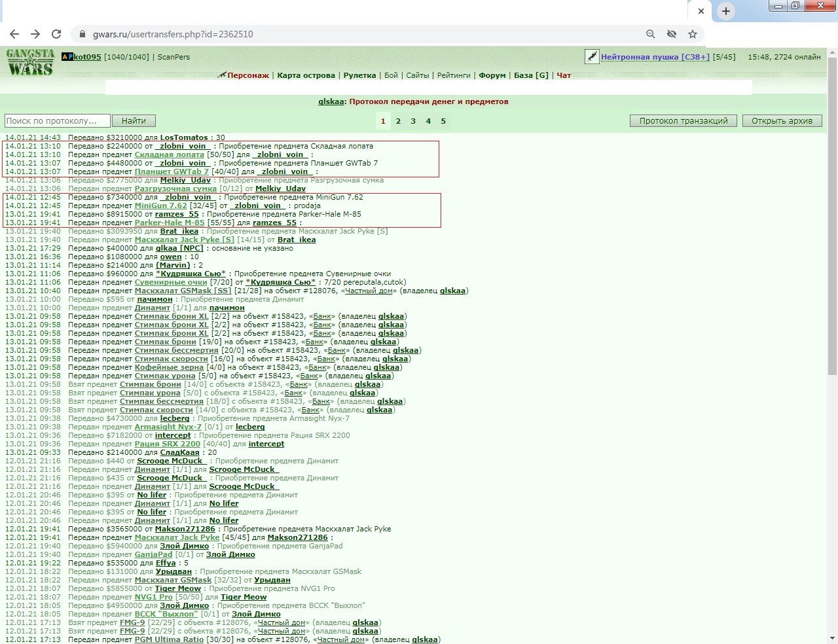This screenshot has width=838, height=644.
Task: Open the Рейтинги navigation link
Action: click(x=454, y=75)
